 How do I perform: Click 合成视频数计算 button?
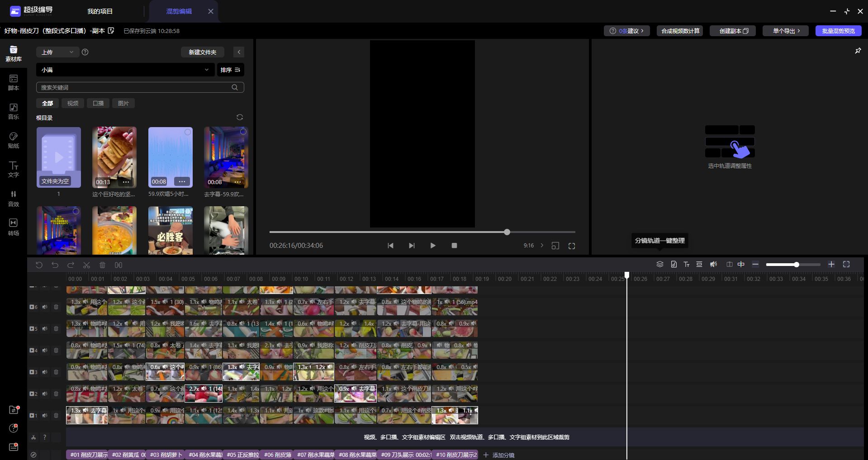click(680, 31)
